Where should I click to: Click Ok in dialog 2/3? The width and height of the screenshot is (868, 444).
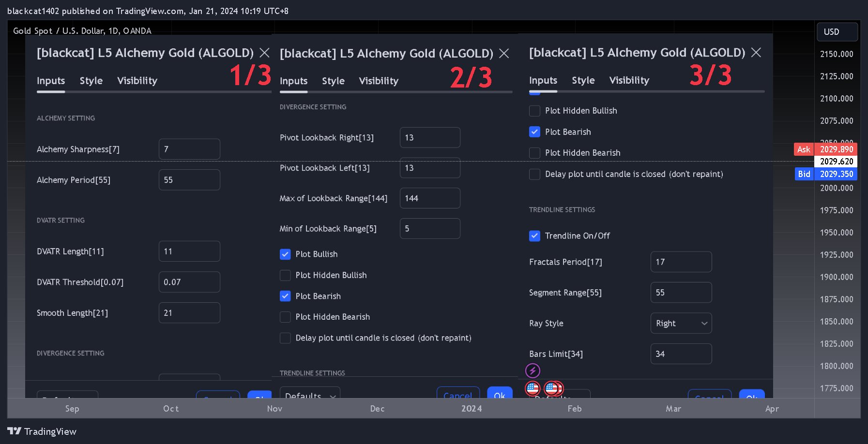coord(500,393)
